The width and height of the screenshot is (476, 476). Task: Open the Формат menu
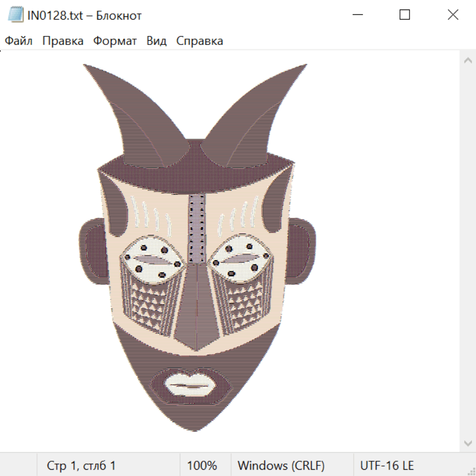tap(115, 41)
